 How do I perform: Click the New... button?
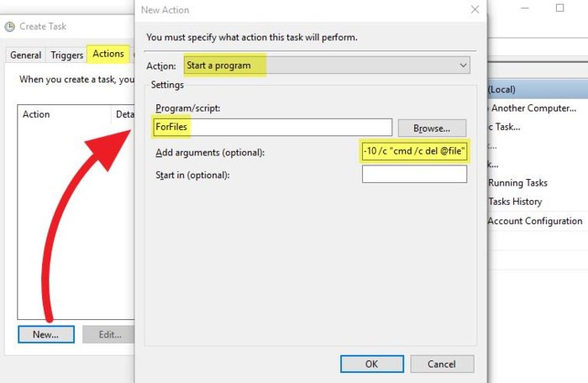click(45, 334)
